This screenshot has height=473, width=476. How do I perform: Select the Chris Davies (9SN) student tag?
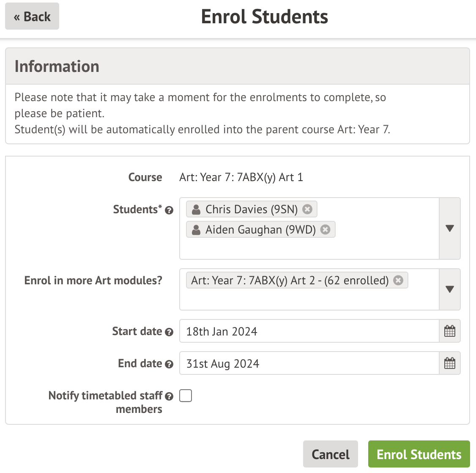(251, 209)
